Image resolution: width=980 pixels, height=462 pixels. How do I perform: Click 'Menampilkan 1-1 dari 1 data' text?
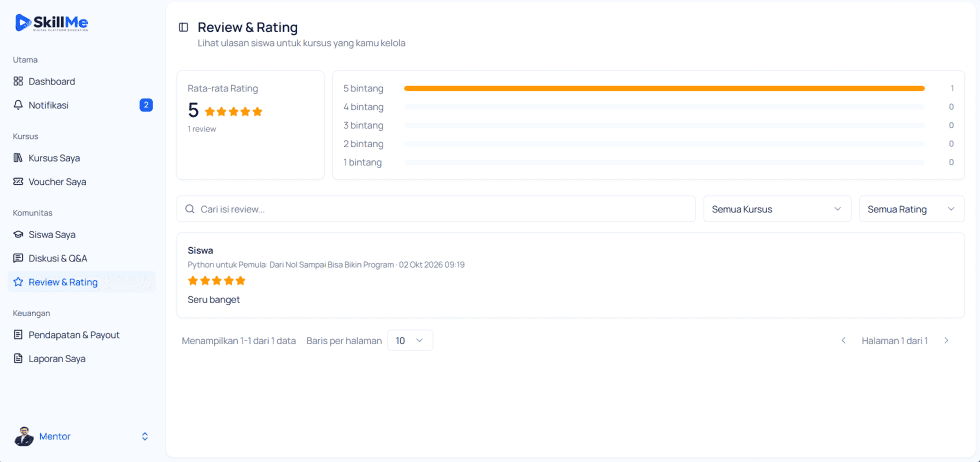tap(239, 341)
